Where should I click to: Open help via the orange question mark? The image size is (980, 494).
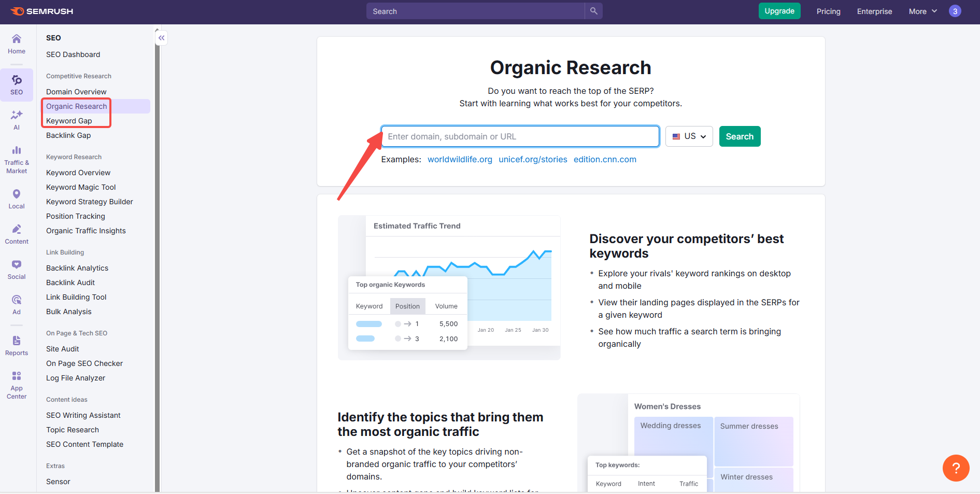pos(956,468)
